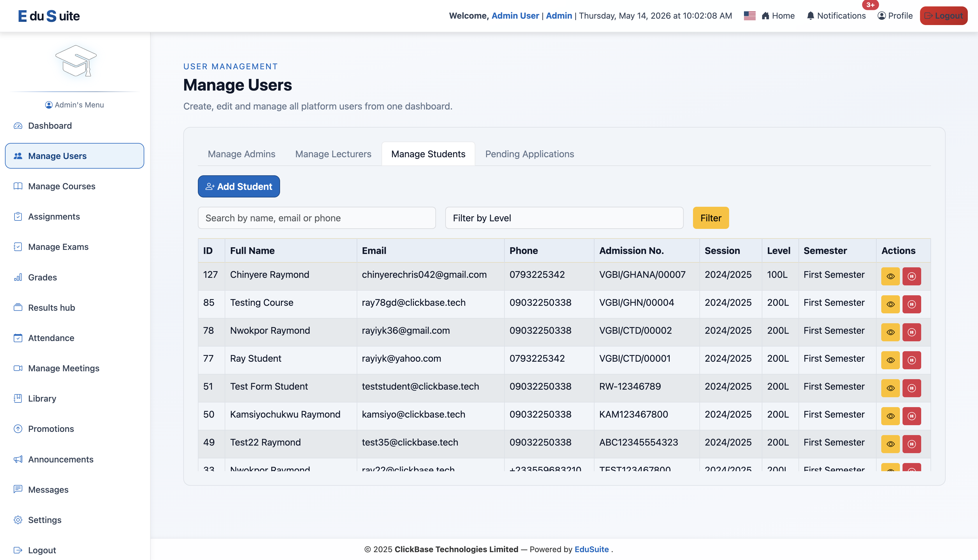Click email chinyerechris042@gmail.com

[x=424, y=275]
